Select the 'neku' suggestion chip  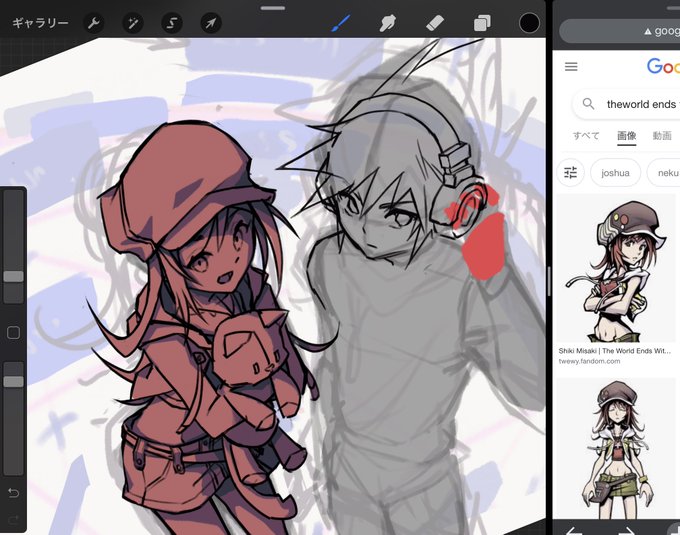coord(664,173)
